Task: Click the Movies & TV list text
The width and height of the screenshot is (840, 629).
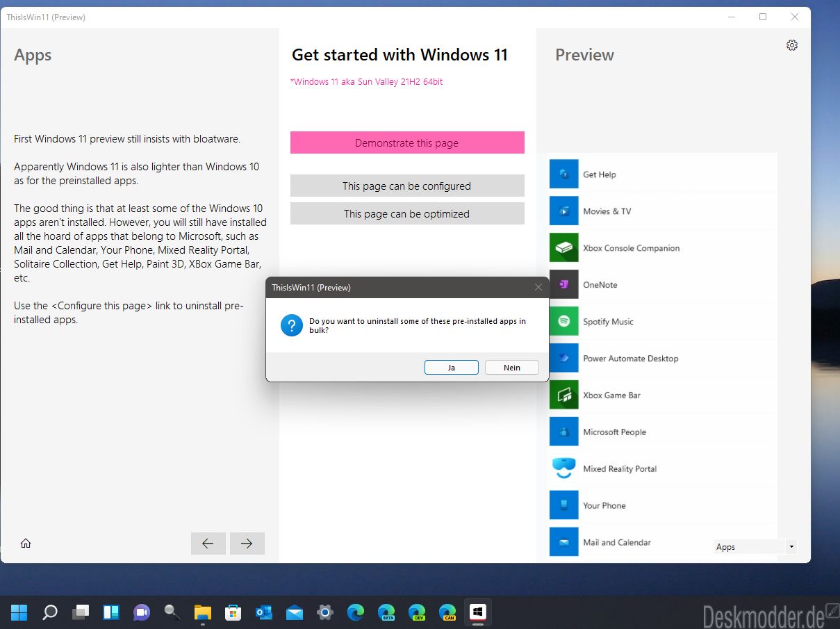Action: click(x=607, y=211)
